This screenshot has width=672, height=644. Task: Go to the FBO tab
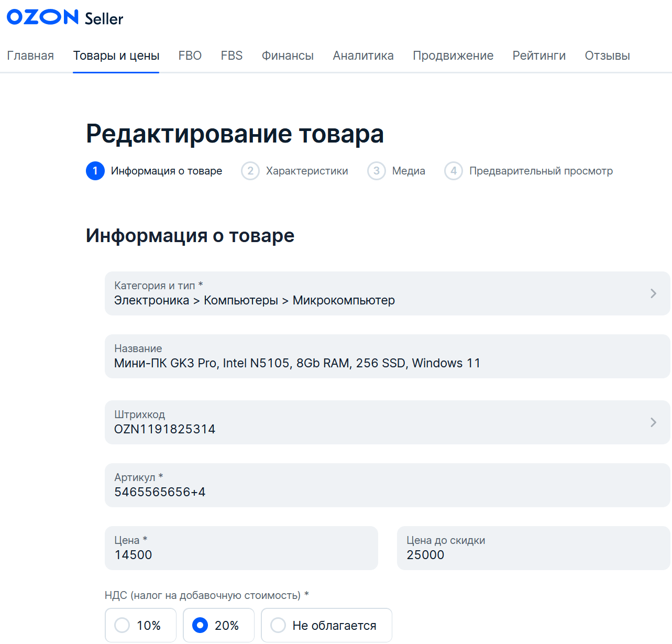pyautogui.click(x=190, y=56)
